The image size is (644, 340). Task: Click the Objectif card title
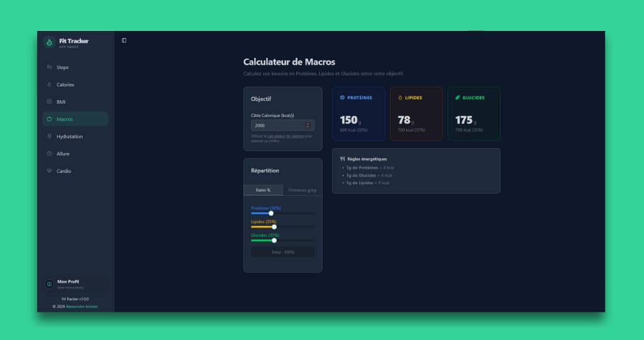(261, 99)
